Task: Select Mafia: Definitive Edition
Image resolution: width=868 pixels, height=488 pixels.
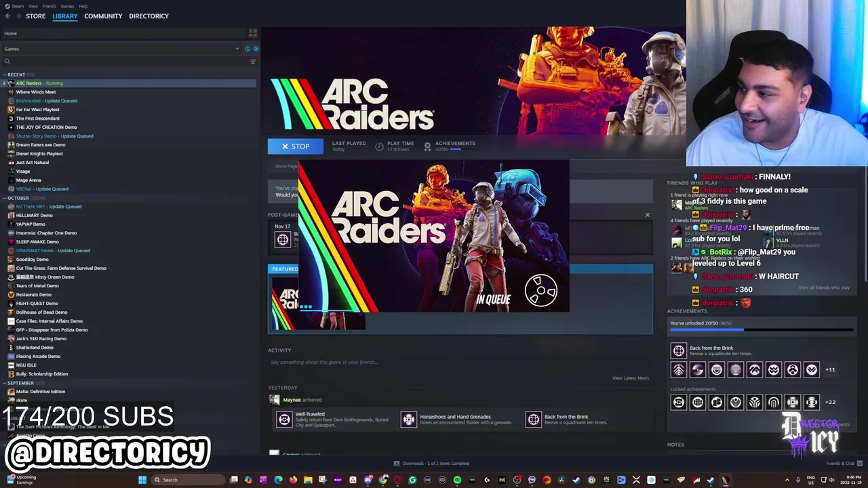Action: 40,392
